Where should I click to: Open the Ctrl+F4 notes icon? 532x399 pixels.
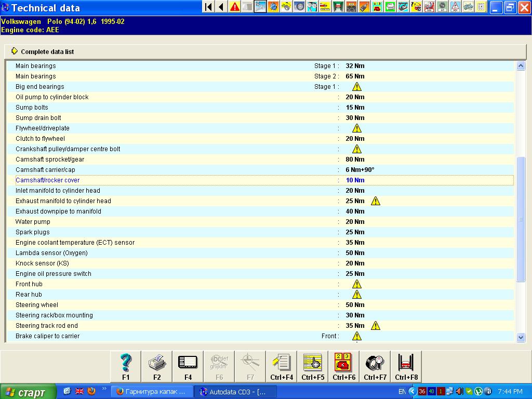pos(282,366)
